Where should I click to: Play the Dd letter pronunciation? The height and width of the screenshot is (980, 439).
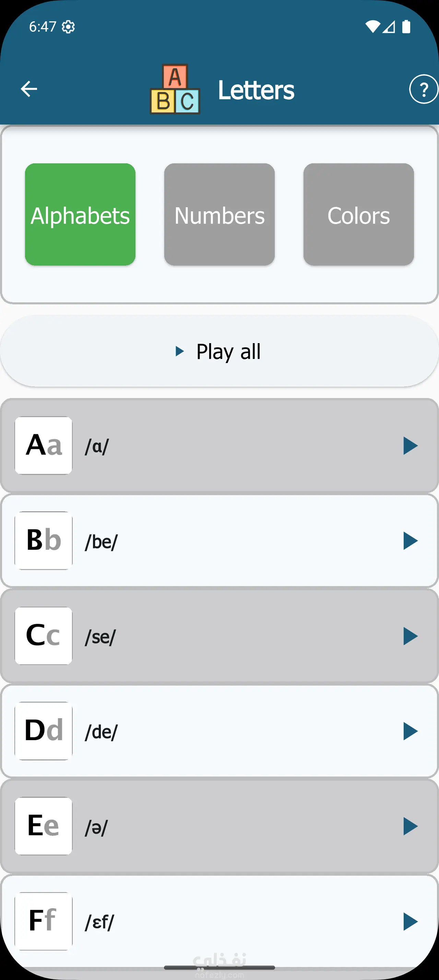pyautogui.click(x=410, y=731)
